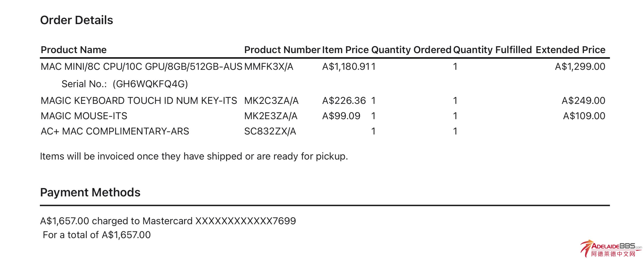Click the serial number GH6WQKFQ4G
644x259 pixels.
pos(150,84)
